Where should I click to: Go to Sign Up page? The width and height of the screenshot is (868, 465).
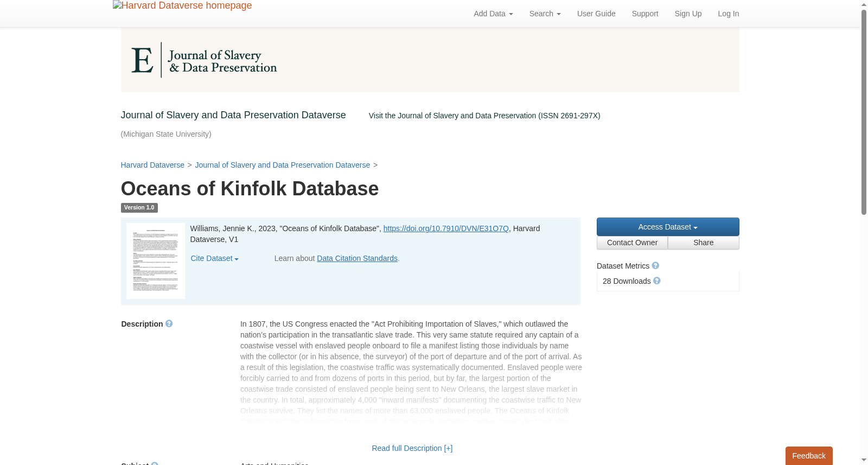(x=688, y=14)
